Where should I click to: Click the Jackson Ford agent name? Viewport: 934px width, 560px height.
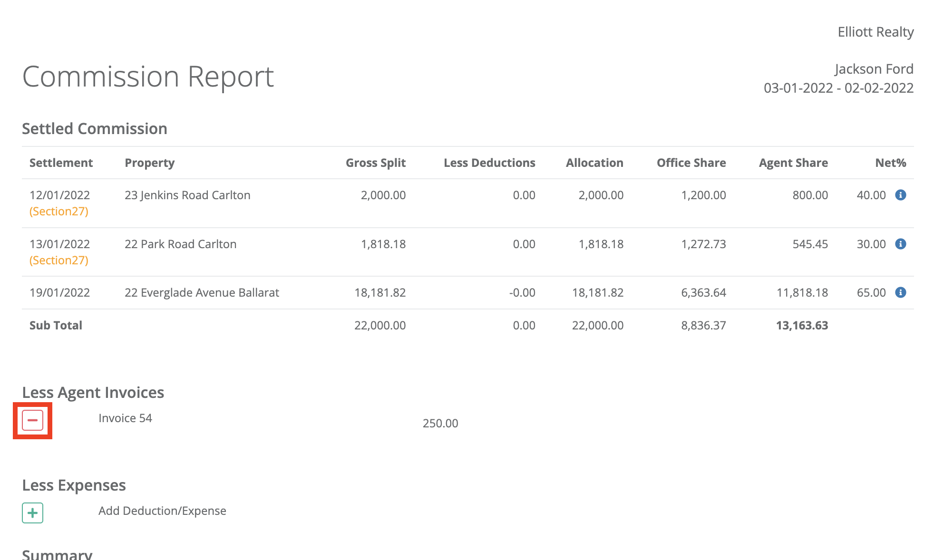(x=874, y=69)
